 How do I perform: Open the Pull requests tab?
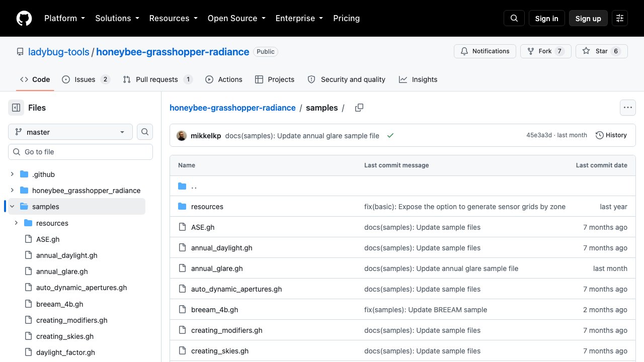pos(158,79)
